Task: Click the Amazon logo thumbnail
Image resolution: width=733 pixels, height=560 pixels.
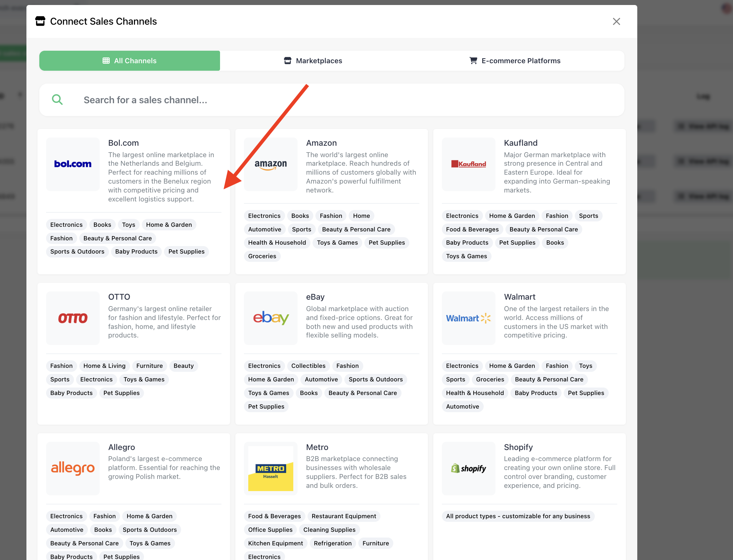Action: (x=270, y=164)
